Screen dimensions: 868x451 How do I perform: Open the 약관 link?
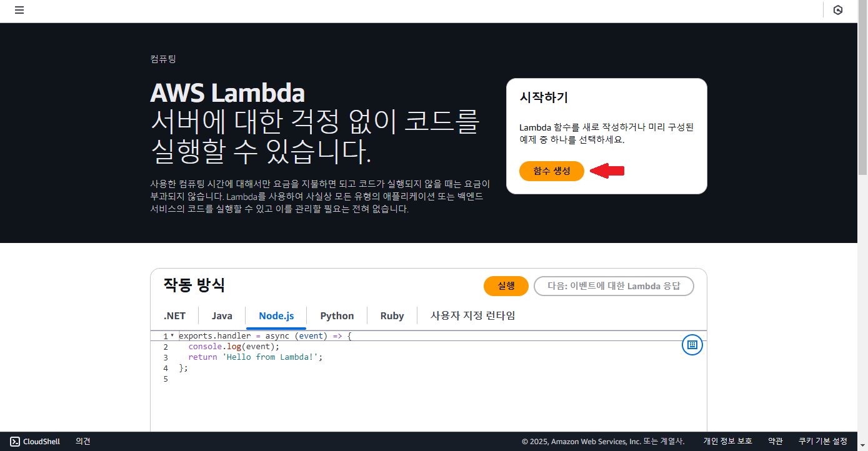tap(776, 441)
